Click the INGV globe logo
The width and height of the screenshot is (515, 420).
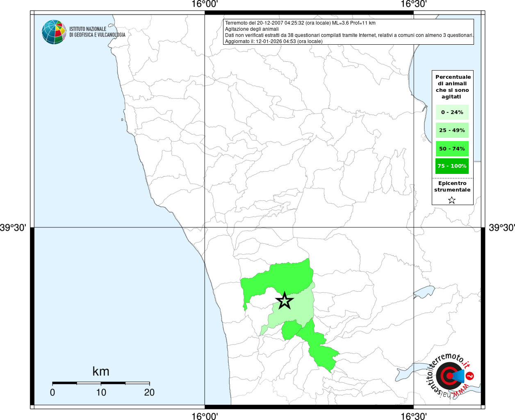pyautogui.click(x=54, y=32)
